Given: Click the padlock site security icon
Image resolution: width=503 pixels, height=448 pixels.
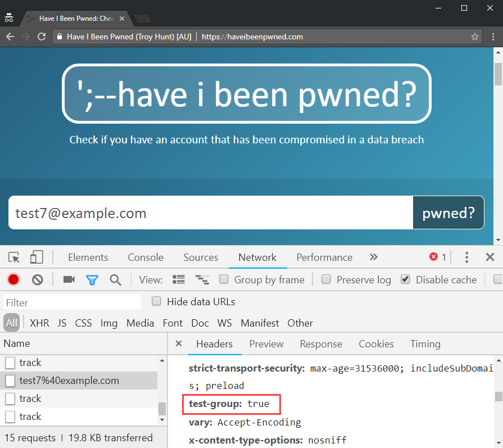Looking at the screenshot, I should [60, 37].
